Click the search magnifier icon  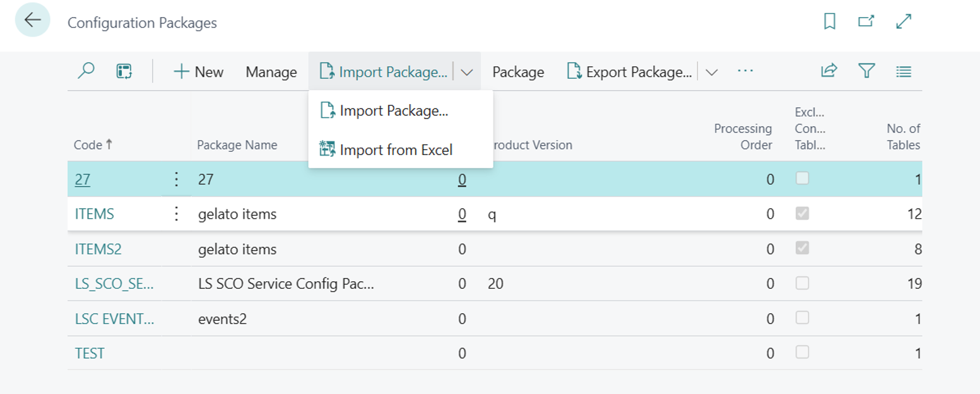[x=86, y=71]
